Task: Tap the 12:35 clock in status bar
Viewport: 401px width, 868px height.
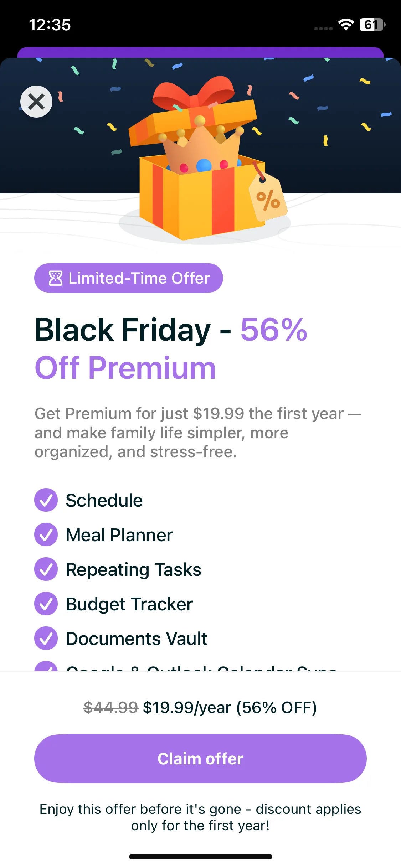Action: tap(50, 25)
